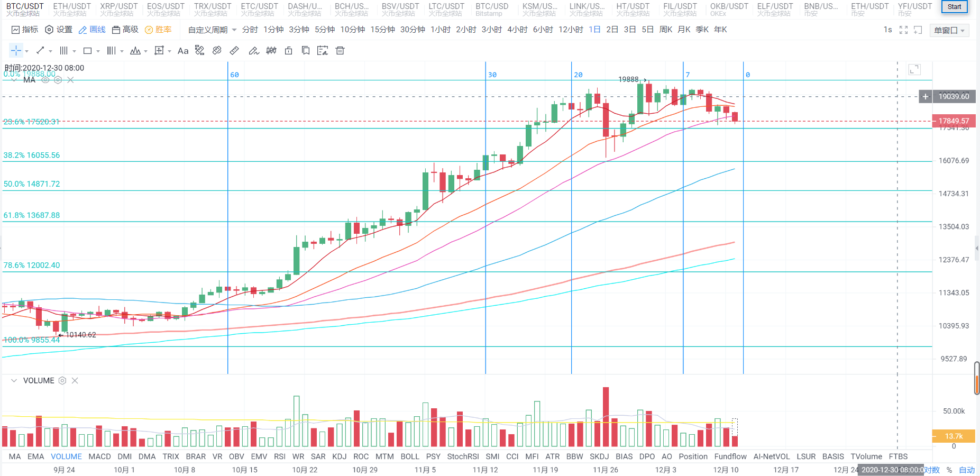Choose the 4小时 timeframe
980x476 pixels.
(517, 30)
